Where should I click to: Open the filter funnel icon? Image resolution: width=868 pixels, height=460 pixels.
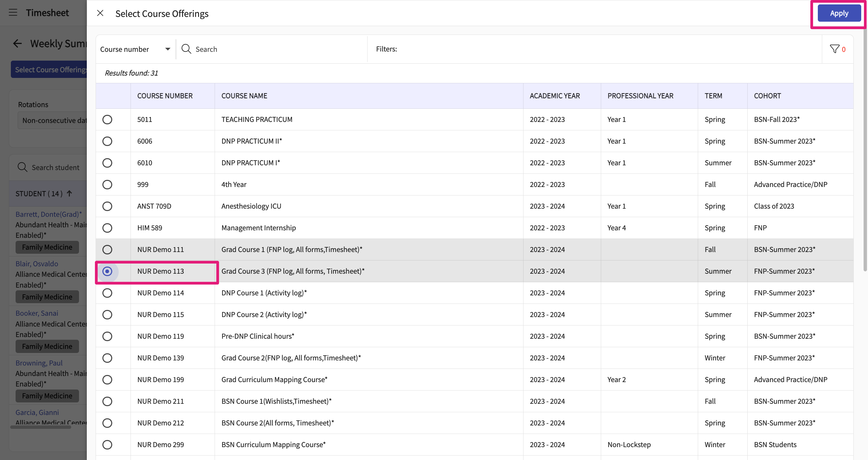(x=834, y=49)
